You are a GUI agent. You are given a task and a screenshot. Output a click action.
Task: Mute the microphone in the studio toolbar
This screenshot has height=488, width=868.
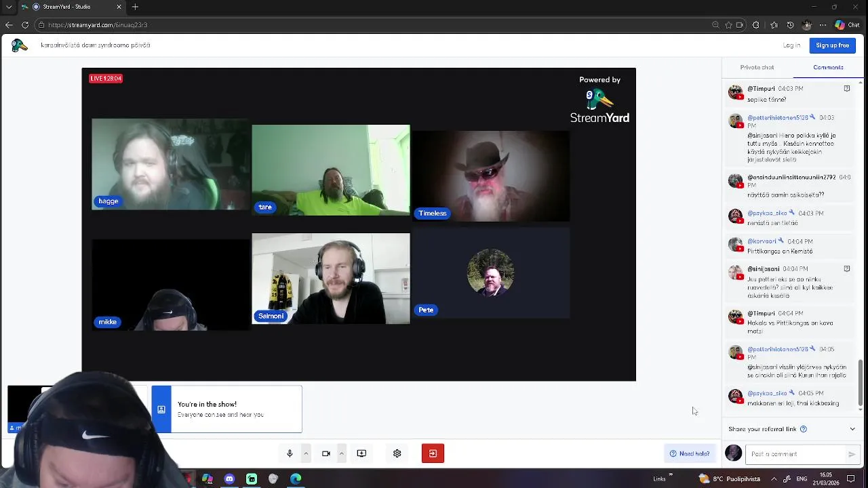(290, 453)
